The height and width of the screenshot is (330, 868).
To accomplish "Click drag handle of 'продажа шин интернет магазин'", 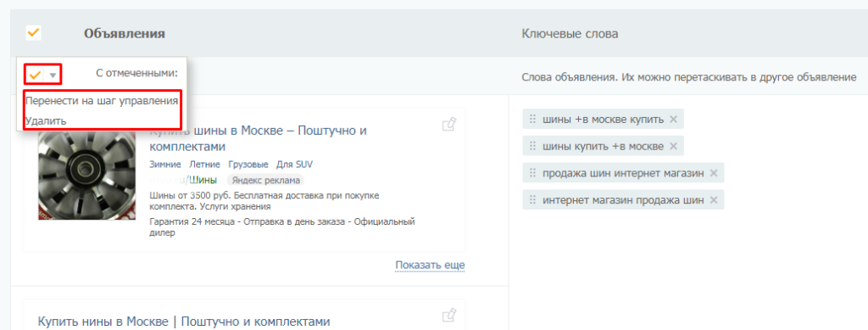I will point(532,173).
